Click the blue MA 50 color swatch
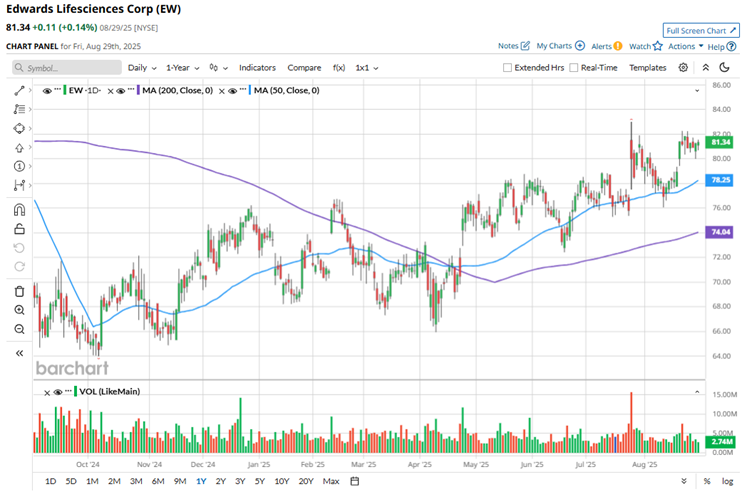The image size is (752, 504). pyautogui.click(x=250, y=90)
